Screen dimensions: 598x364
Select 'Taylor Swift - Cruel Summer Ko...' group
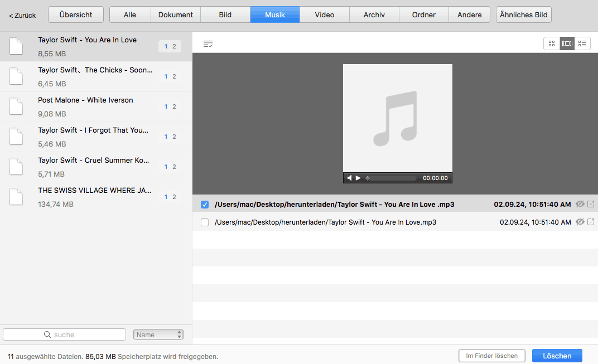click(x=96, y=167)
